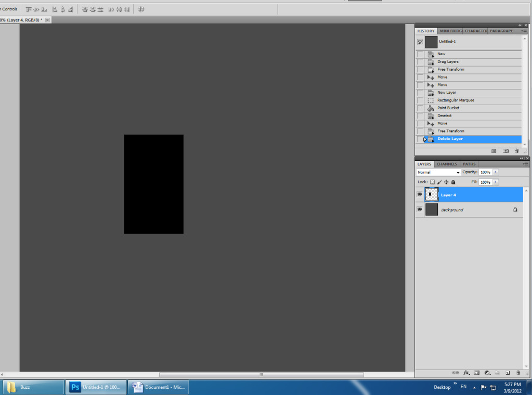Click Background layer thumbnail
Screen dimensions: 532x395
[x=432, y=210]
